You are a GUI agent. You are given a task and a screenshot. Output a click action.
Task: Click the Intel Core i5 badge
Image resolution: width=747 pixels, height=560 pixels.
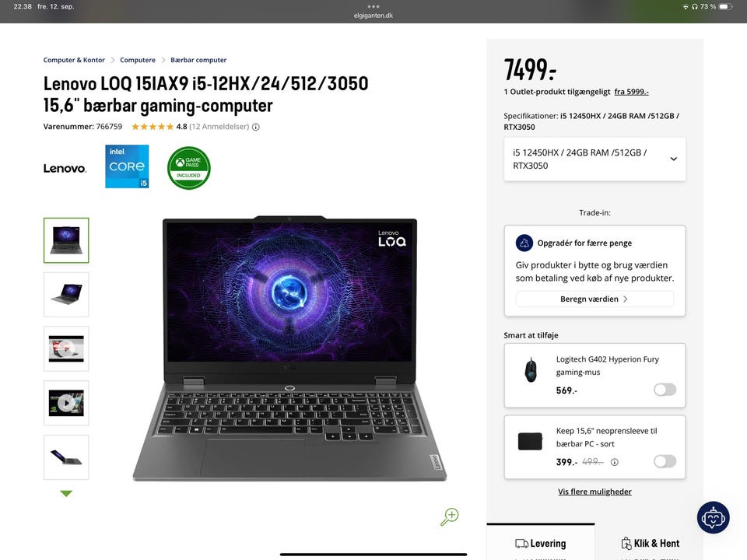127,166
